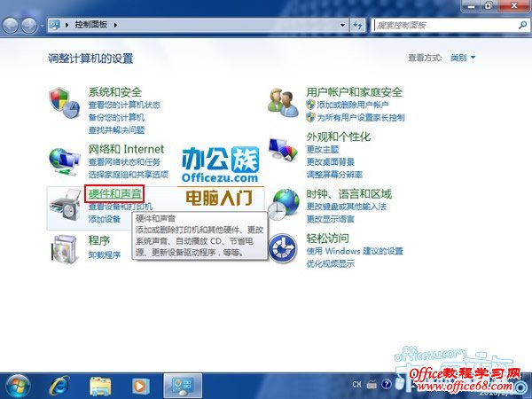The image size is (532, 399).
Task: Click 备份您的计算机 link
Action: click(116, 117)
